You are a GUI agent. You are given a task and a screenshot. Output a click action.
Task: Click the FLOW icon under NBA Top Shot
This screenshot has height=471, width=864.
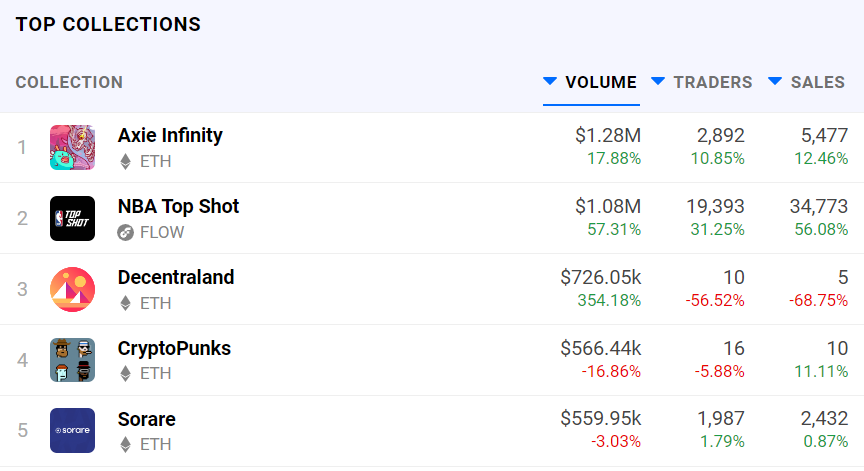point(126,232)
